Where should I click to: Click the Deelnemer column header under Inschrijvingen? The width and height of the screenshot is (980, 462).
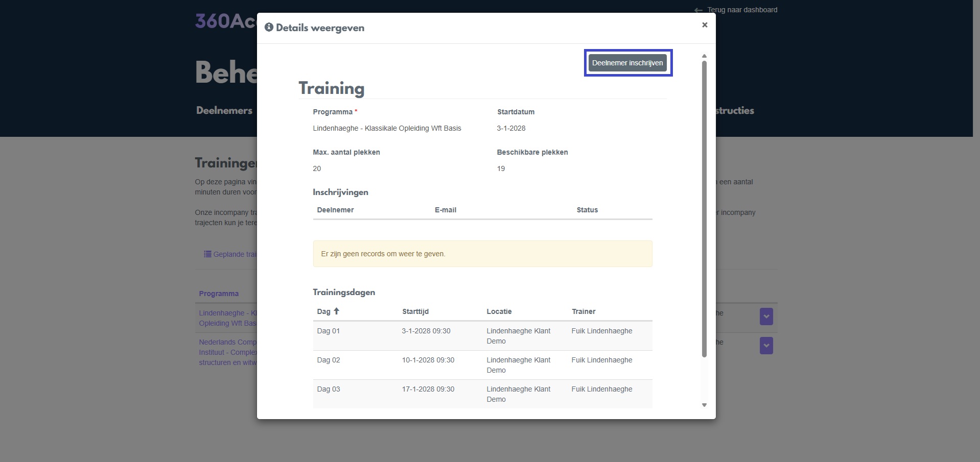click(335, 210)
